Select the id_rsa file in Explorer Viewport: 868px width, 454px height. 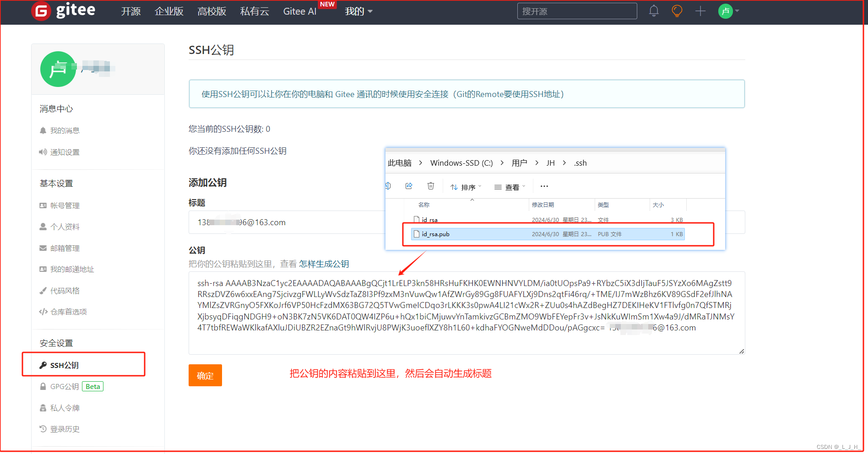[548, 220]
